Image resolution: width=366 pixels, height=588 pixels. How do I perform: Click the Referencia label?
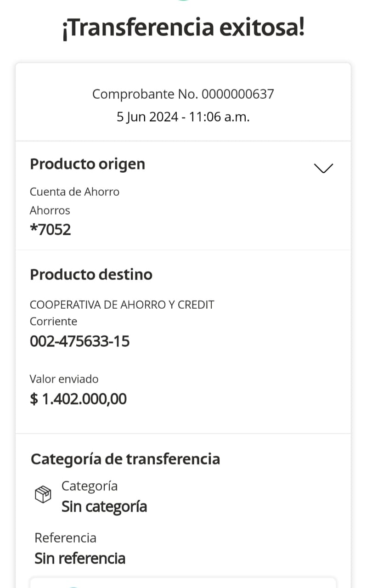pyautogui.click(x=65, y=538)
